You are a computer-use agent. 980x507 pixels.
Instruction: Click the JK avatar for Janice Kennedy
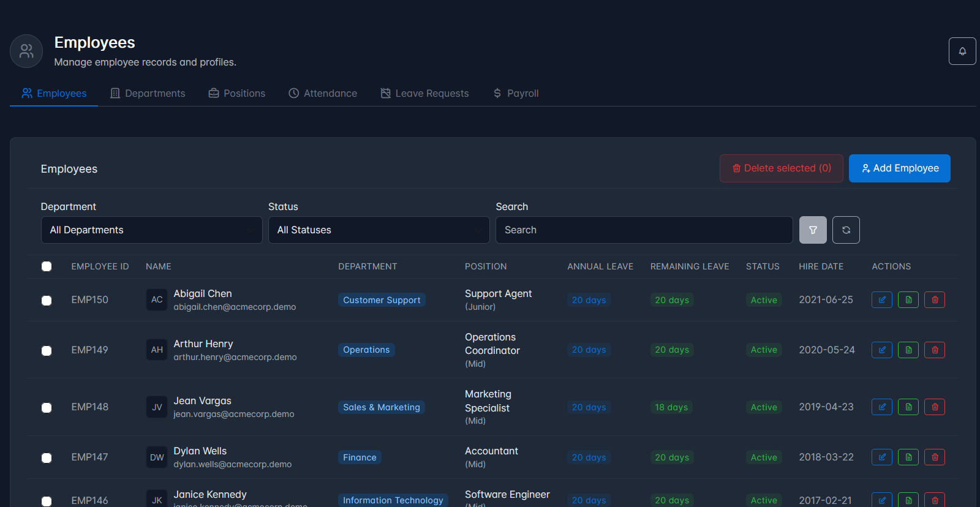click(157, 500)
